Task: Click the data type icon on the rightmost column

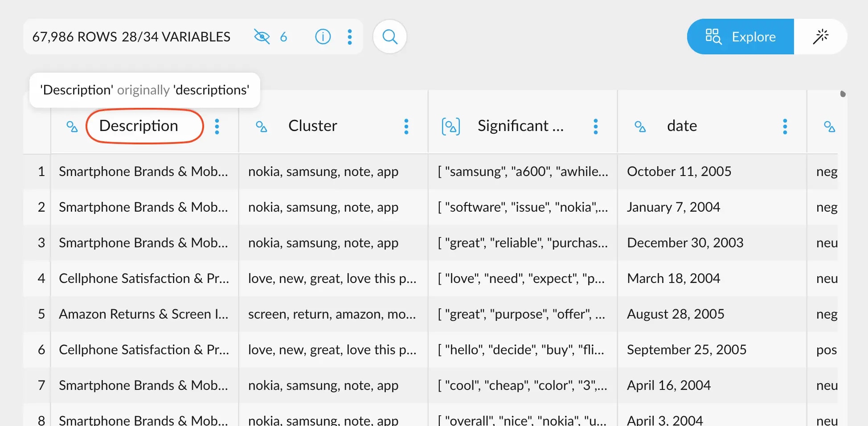Action: (830, 127)
